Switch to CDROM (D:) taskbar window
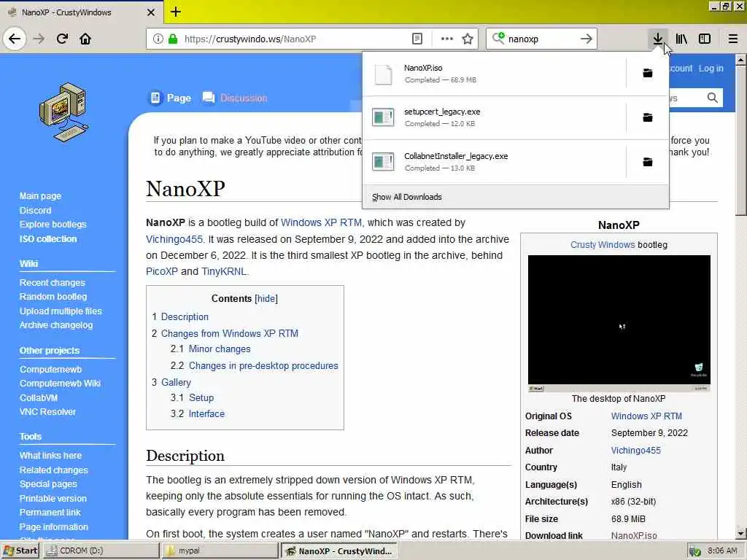 (x=101, y=551)
